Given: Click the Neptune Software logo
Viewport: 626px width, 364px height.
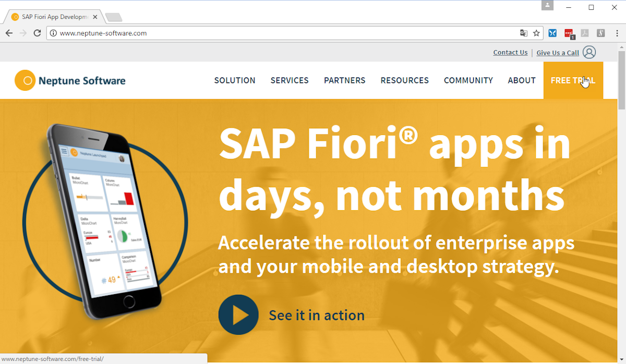Looking at the screenshot, I should [x=70, y=80].
